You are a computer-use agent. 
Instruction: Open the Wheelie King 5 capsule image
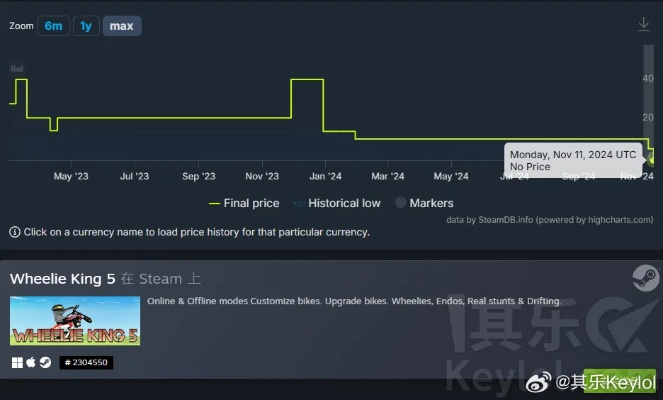pyautogui.click(x=75, y=321)
